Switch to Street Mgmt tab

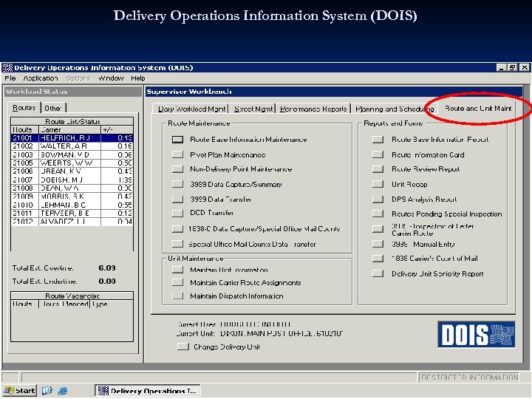point(253,109)
